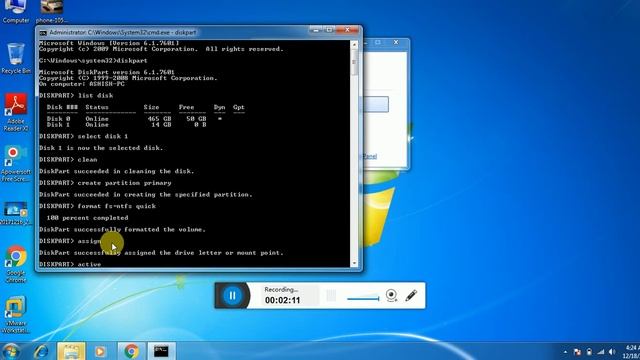This screenshot has width=640, height=360.
Task: Click the Panel link in background window
Action: (x=369, y=156)
